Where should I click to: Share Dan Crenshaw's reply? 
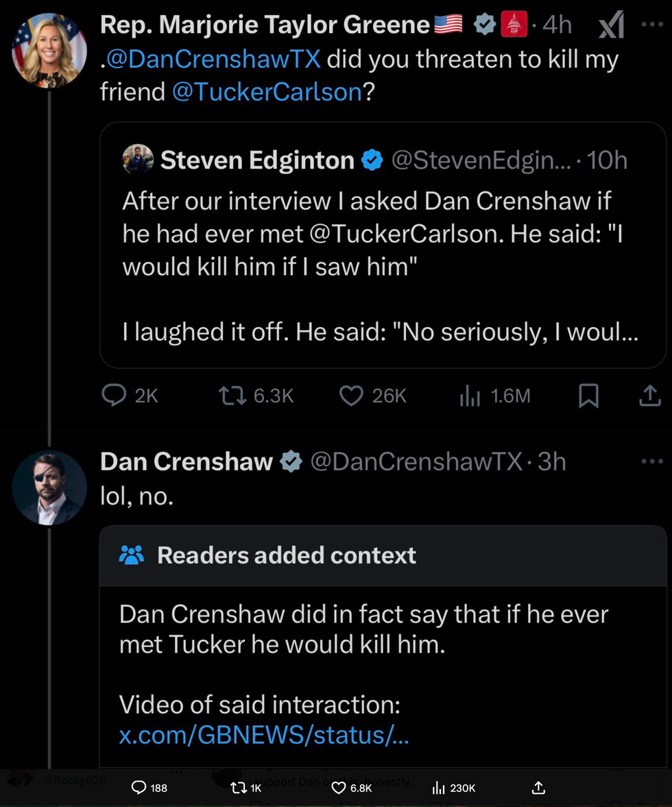(538, 787)
